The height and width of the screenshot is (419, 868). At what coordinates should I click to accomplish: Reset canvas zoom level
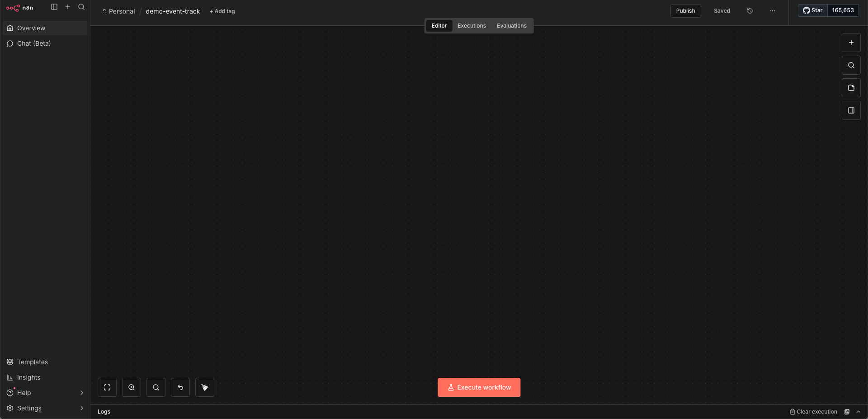pos(180,387)
